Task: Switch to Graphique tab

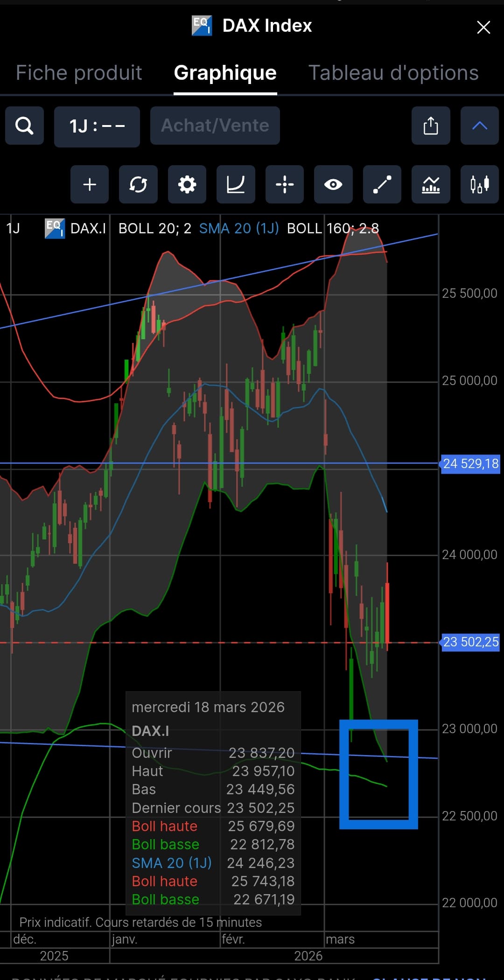Action: point(225,73)
